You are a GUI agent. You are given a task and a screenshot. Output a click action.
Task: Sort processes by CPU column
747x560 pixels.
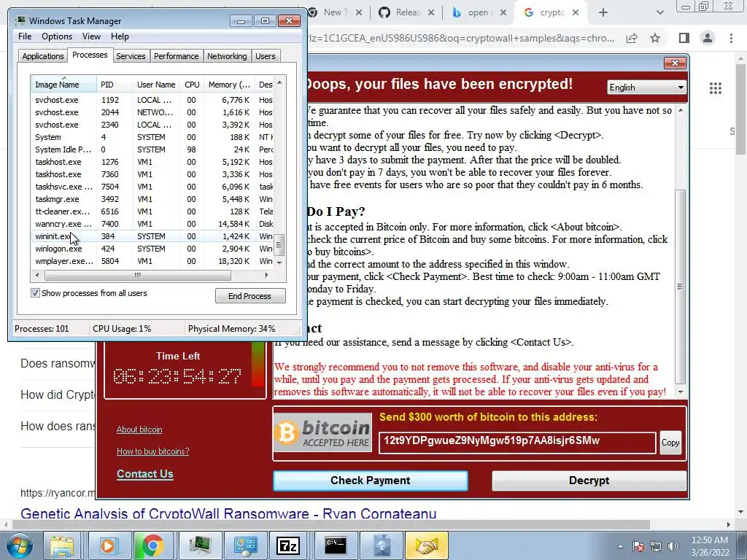coord(192,85)
